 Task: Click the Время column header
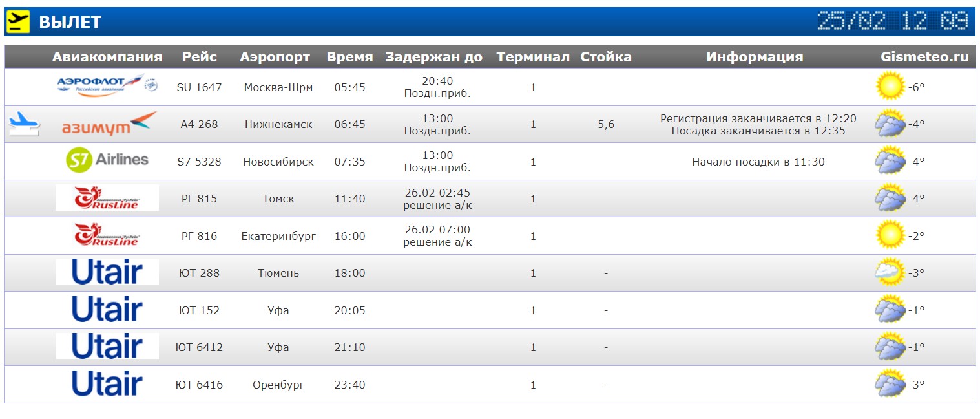tap(349, 57)
